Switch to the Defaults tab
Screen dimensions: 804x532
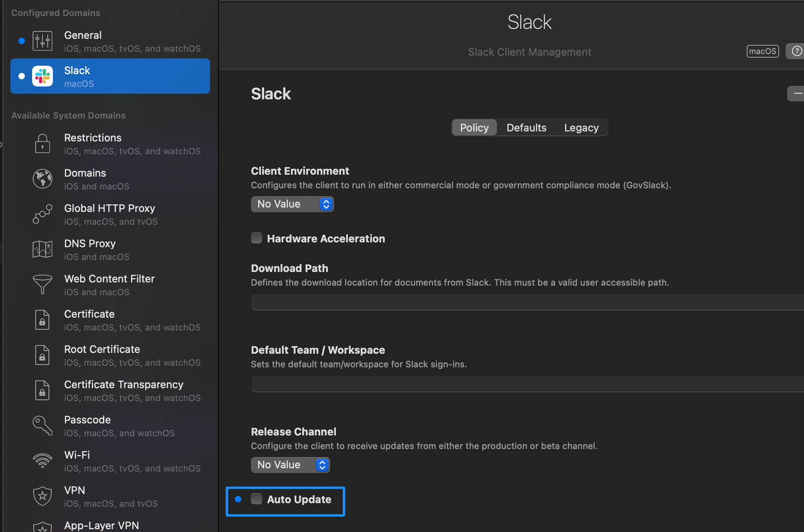tap(526, 128)
